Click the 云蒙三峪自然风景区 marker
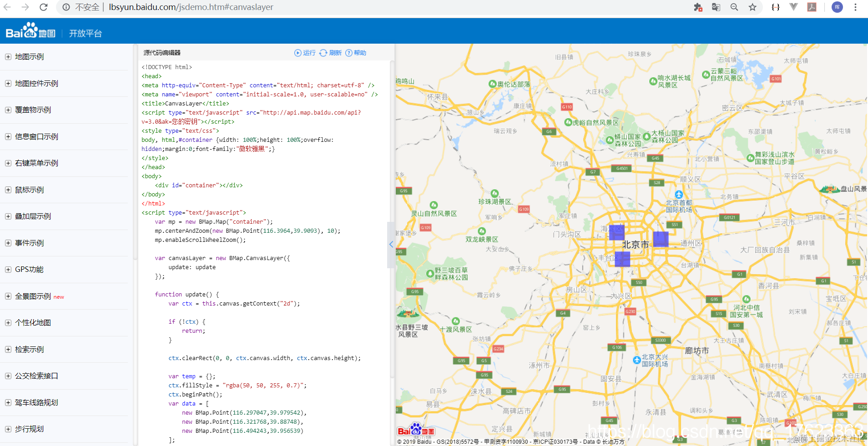Image resolution: width=868 pixels, height=446 pixels. point(706,74)
